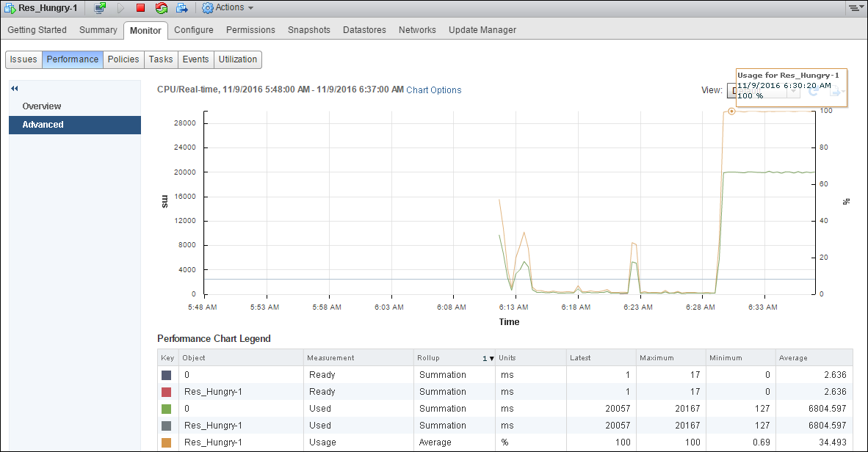Launch the VM remote console icon
Viewport: 868px width, 452px height.
(100, 8)
